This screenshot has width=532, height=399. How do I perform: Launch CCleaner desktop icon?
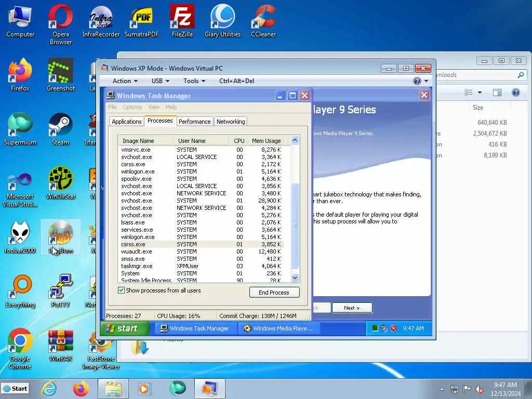[263, 21]
